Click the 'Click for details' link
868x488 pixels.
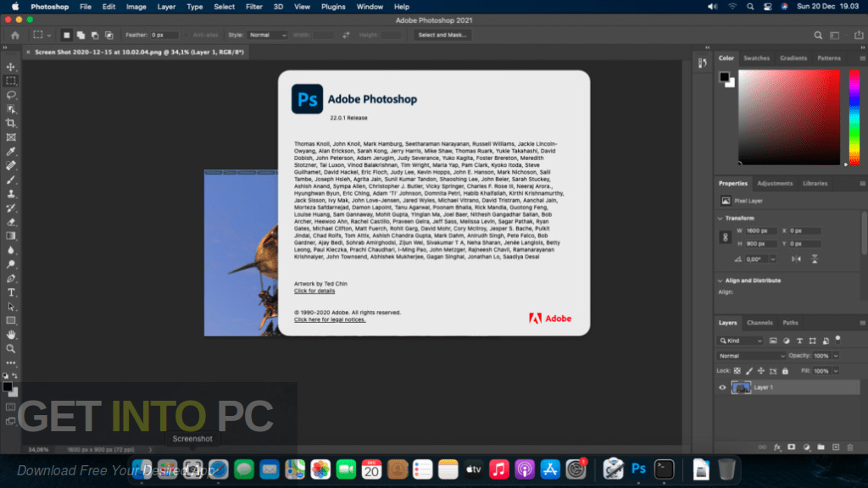(314, 291)
